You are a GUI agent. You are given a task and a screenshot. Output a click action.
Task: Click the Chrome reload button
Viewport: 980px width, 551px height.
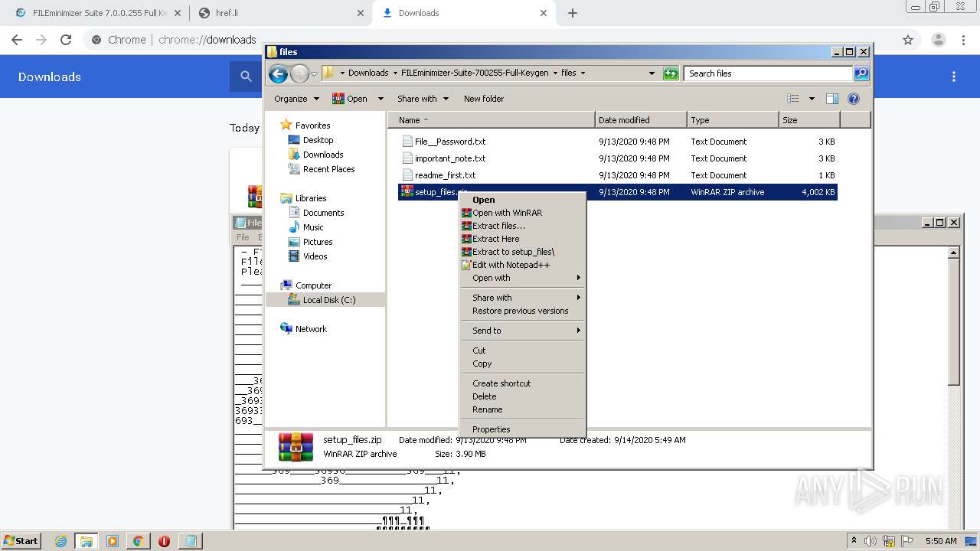point(66,40)
